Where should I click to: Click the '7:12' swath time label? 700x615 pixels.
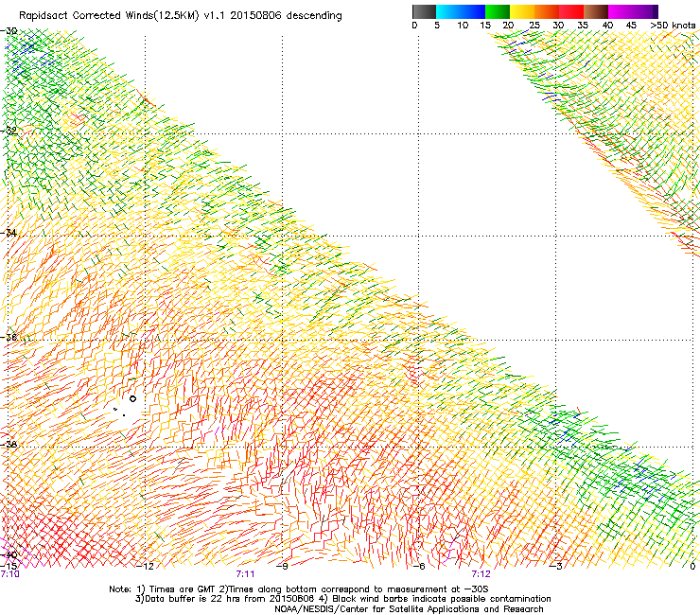click(481, 574)
